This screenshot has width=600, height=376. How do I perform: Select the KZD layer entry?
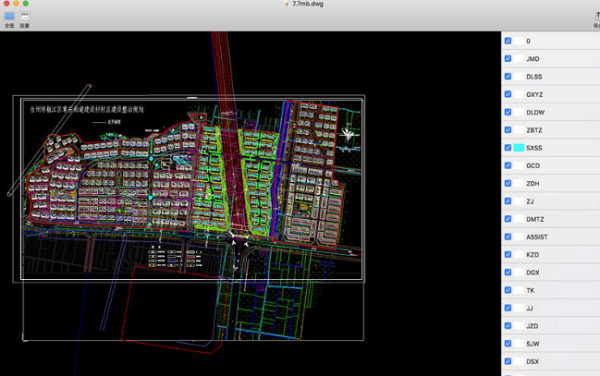click(551, 254)
